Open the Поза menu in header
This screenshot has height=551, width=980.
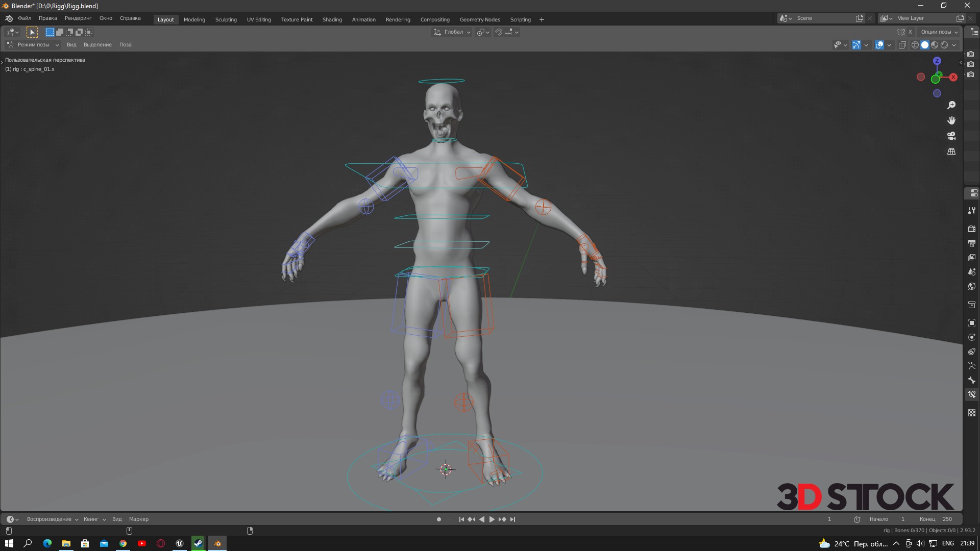coord(125,45)
